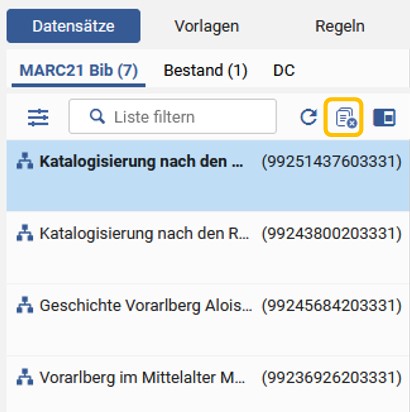Image resolution: width=410 pixels, height=412 pixels.
Task: Click the refresh list icon
Action: [309, 117]
